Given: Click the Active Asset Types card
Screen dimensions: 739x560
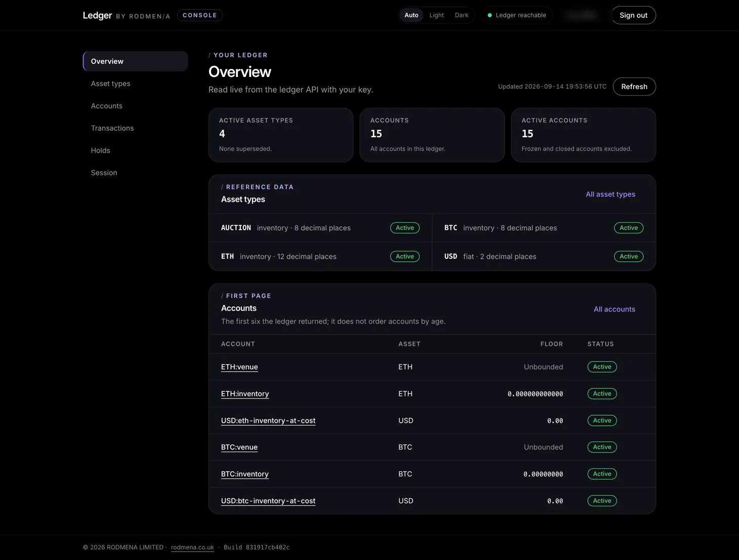Looking at the screenshot, I should click(281, 135).
